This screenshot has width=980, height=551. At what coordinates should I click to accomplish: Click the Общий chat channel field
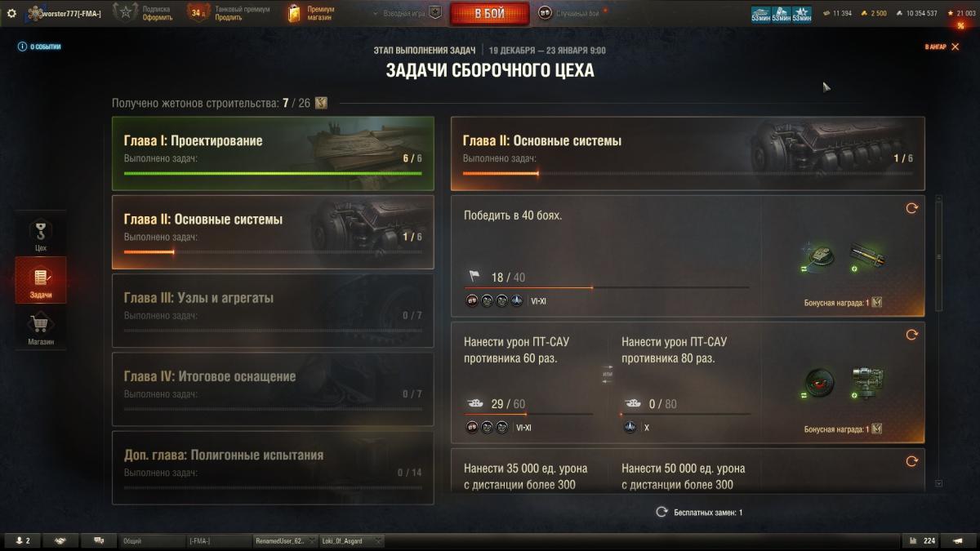click(152, 540)
